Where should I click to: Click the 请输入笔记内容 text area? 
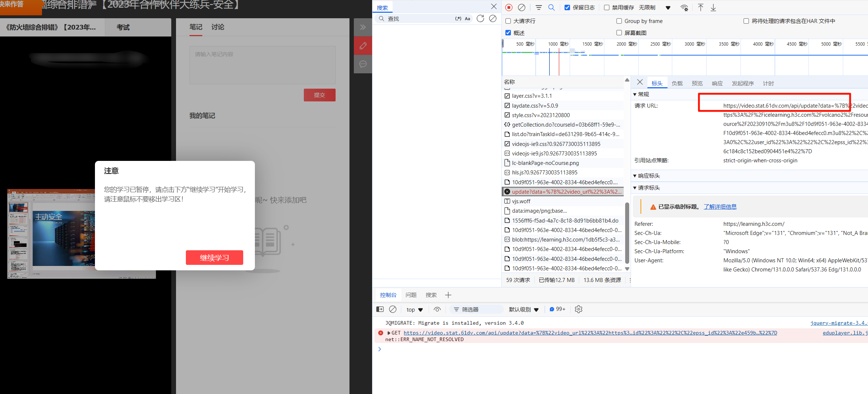tap(262, 65)
